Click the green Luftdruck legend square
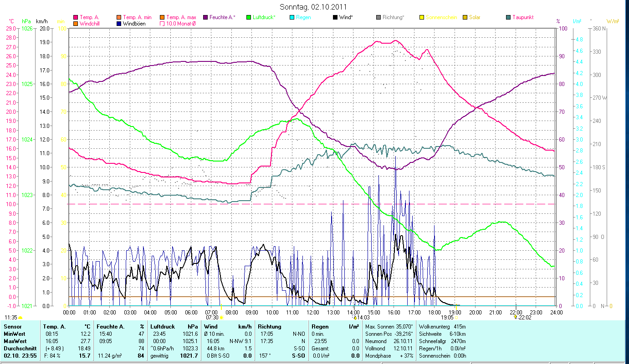 tap(248, 17)
